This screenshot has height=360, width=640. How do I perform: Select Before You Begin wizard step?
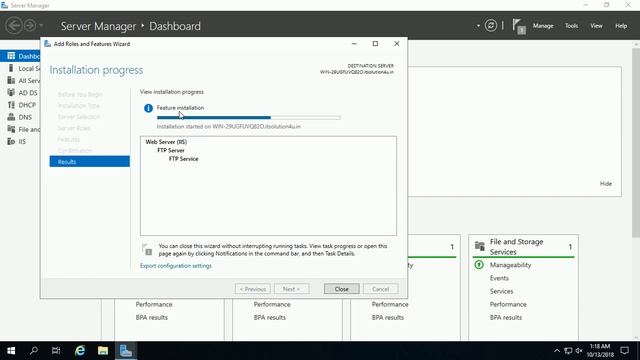tap(80, 94)
